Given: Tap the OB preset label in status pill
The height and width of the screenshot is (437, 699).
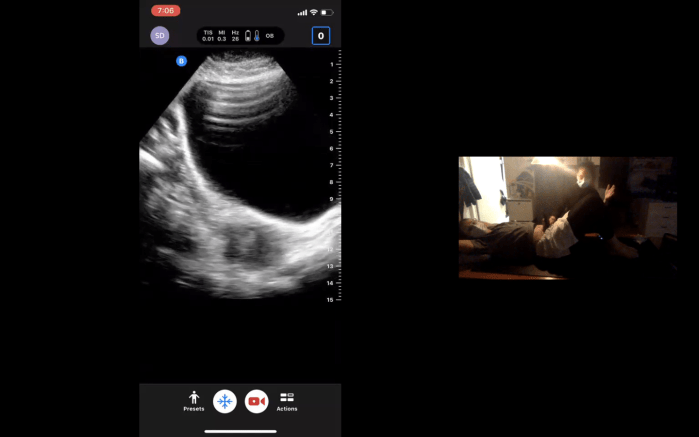Looking at the screenshot, I should [270, 36].
